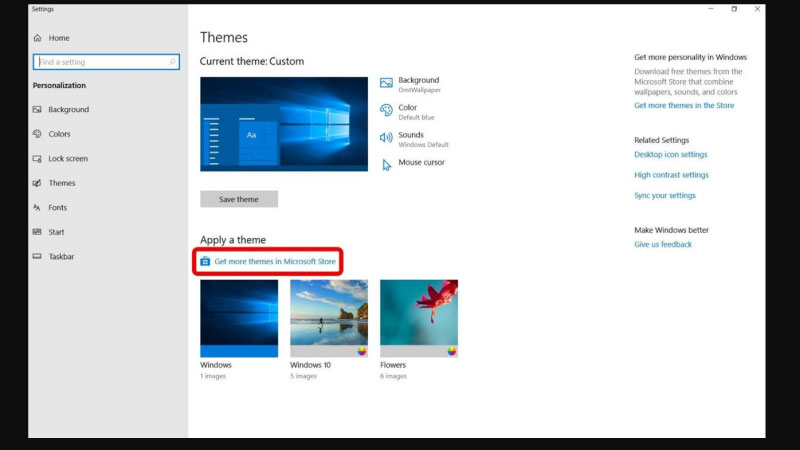Open Sounds speaker icon in theme options
This screenshot has height=450, width=800.
(x=386, y=138)
